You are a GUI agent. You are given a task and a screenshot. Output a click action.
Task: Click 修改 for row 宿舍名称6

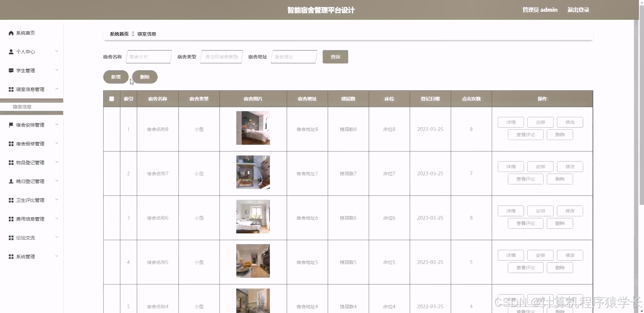(x=570, y=211)
